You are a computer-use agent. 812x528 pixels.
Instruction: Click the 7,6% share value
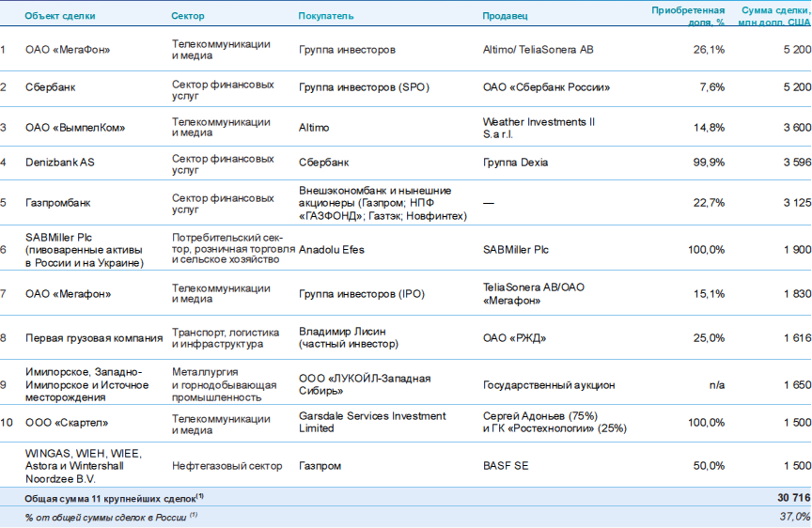tap(712, 87)
